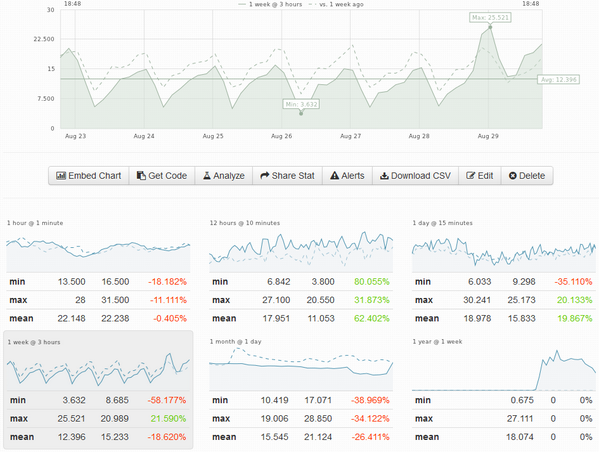Click the -58.177% min change value
Viewport: 599px width, 452px height.
[x=167, y=400]
